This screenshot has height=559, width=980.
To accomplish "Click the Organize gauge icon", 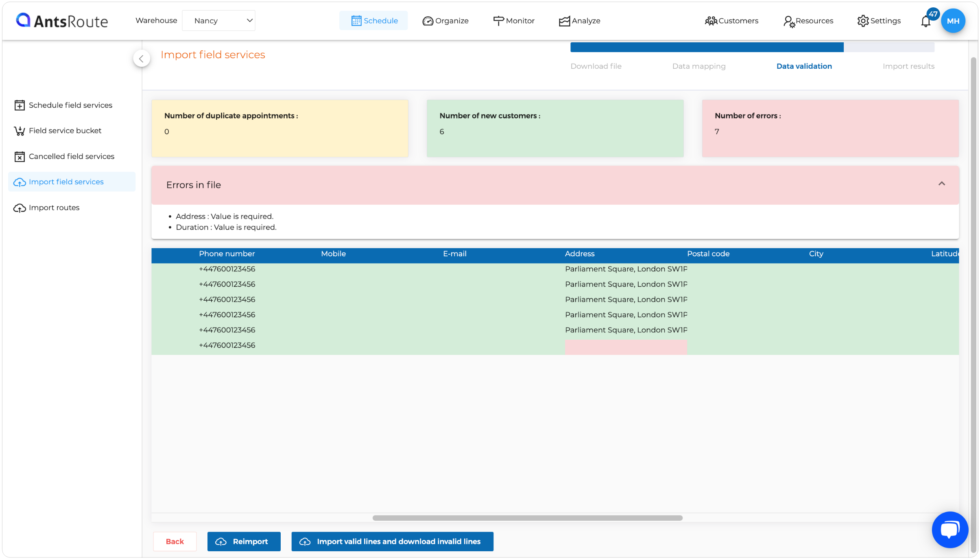I will [x=428, y=21].
